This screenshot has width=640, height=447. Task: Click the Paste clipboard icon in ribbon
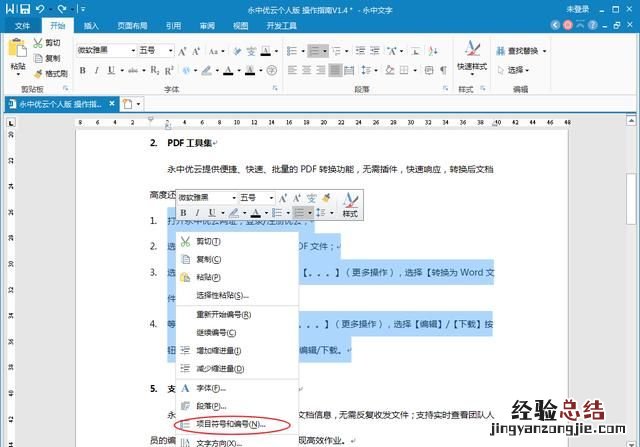click(x=18, y=48)
